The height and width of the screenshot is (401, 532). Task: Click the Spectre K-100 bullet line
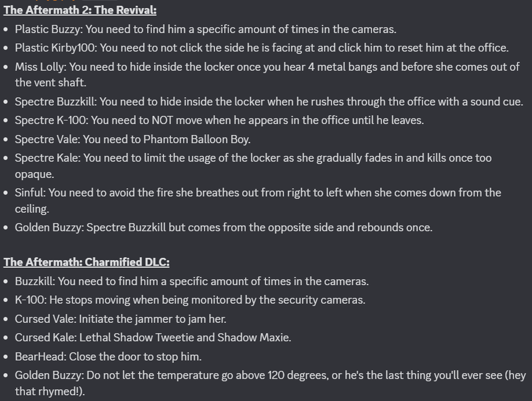click(x=219, y=121)
